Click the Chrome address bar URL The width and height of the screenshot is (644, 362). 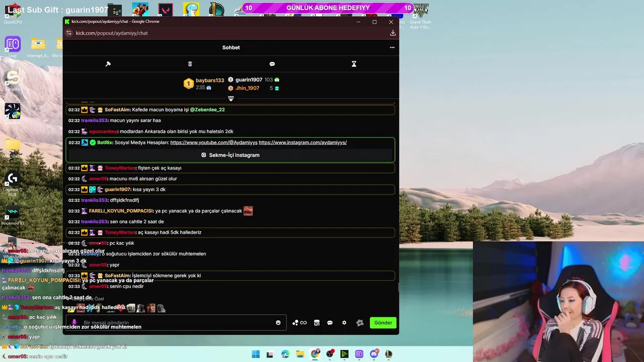pos(112,33)
